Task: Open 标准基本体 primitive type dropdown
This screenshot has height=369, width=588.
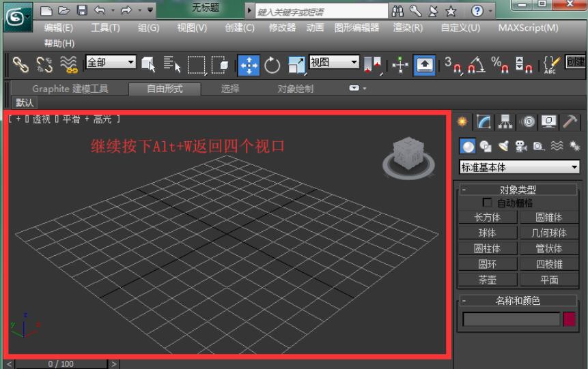Action: 519,166
